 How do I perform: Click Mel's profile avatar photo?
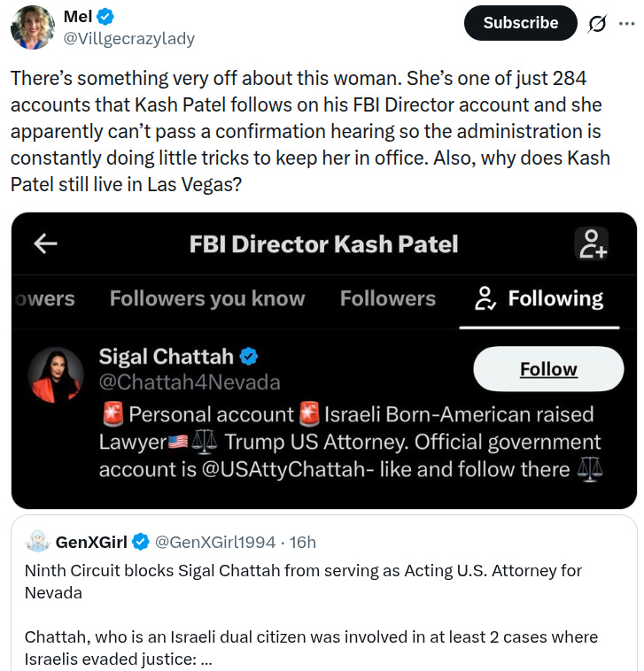(33, 27)
